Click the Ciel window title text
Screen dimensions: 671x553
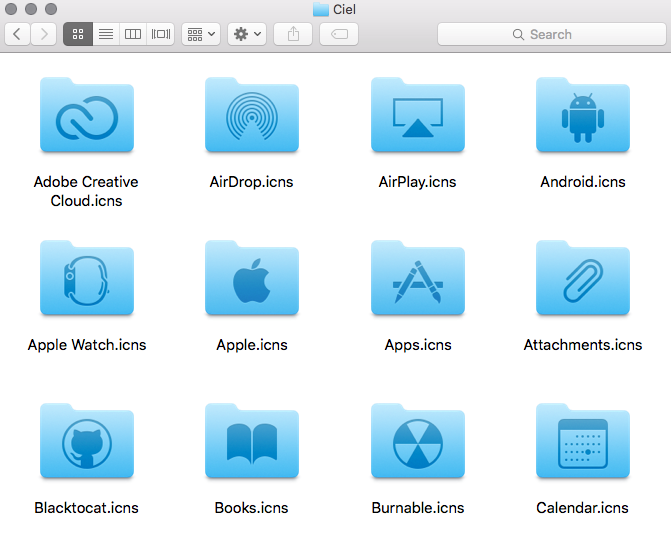(344, 9)
